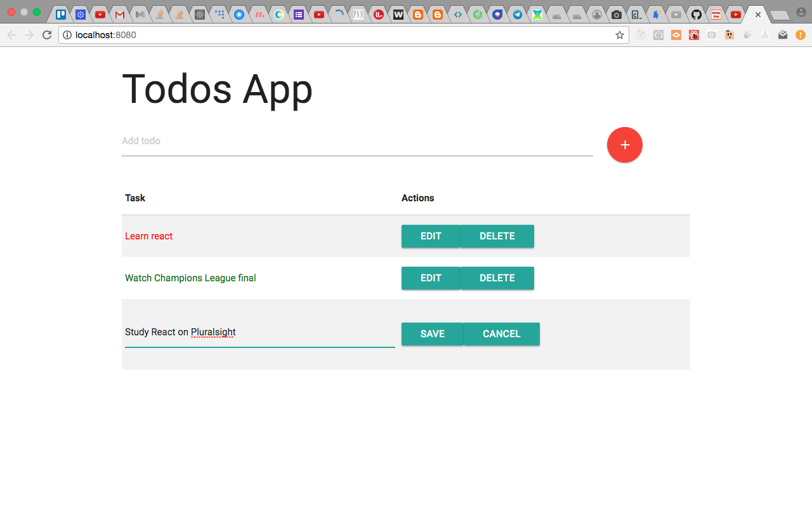The height and width of the screenshot is (508, 812).
Task: Open a new browser tab
Action: (x=780, y=13)
